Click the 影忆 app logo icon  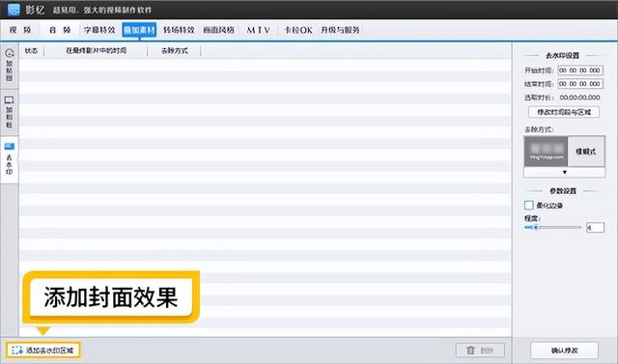coord(14,10)
